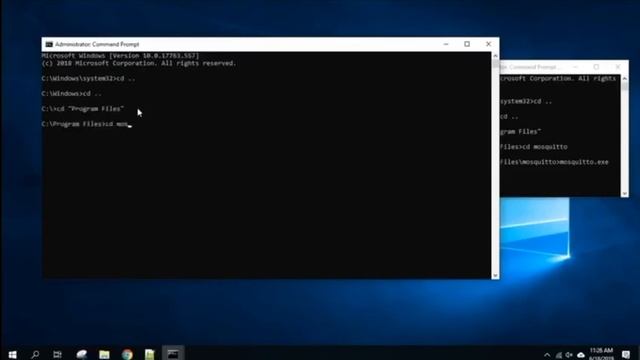Open the volume control tray icon
Screen dimensions: 640x360
(569, 355)
